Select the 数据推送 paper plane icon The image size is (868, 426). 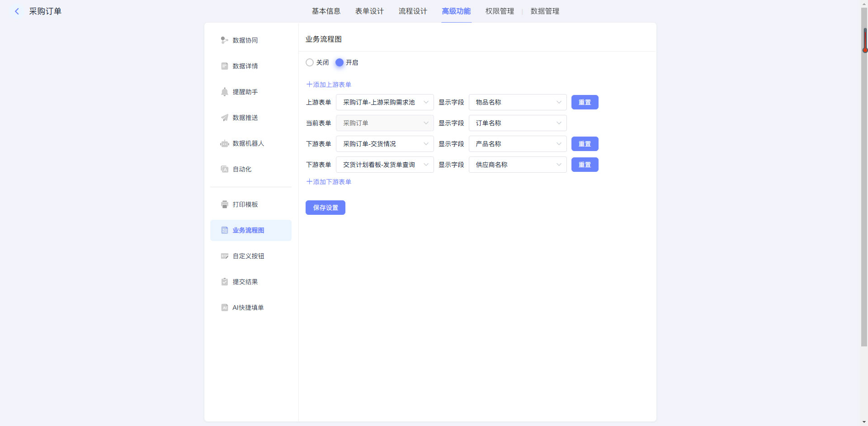click(224, 118)
